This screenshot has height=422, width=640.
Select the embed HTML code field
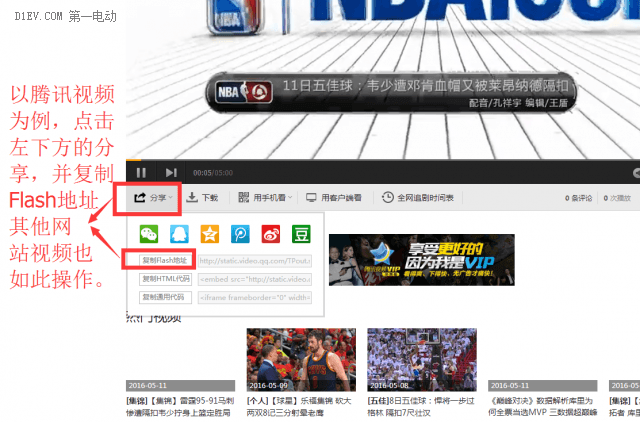pyautogui.click(x=255, y=279)
